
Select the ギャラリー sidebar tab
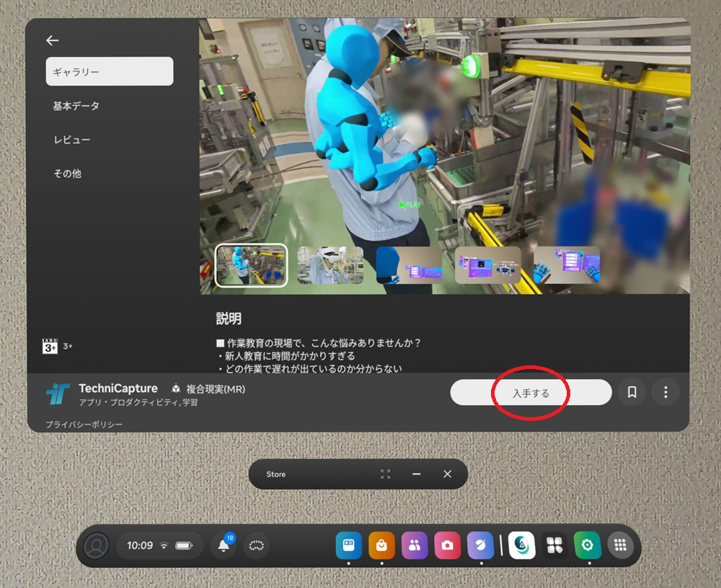[x=109, y=72]
